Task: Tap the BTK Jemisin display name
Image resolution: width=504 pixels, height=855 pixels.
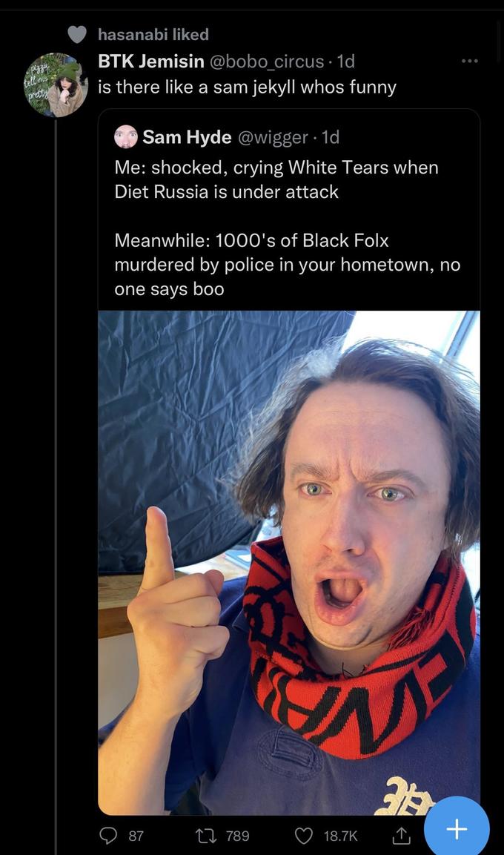Action: 151,61
